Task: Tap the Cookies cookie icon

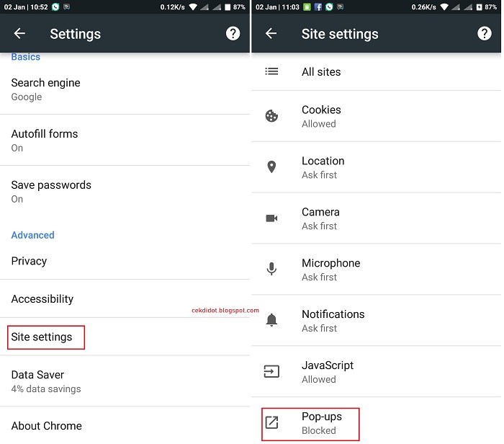Action: (271, 116)
